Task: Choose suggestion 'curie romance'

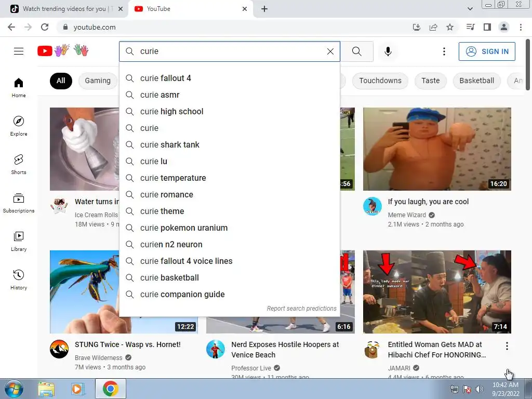Action: (x=229, y=194)
